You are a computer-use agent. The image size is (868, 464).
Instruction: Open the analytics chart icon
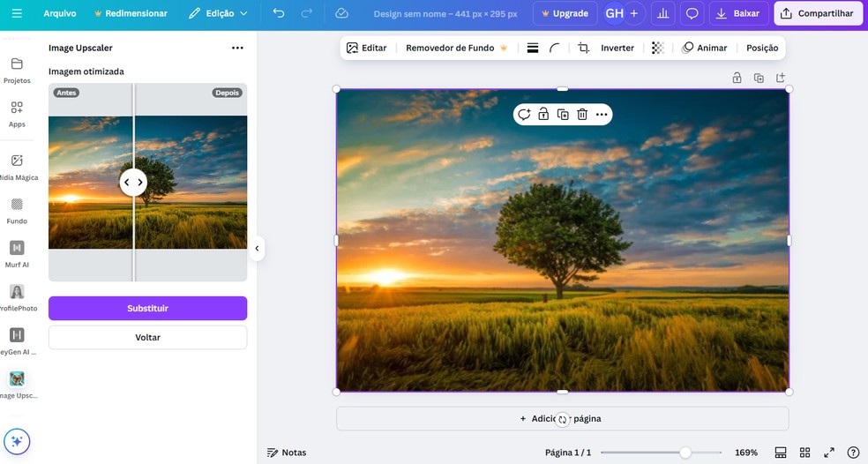coord(662,13)
